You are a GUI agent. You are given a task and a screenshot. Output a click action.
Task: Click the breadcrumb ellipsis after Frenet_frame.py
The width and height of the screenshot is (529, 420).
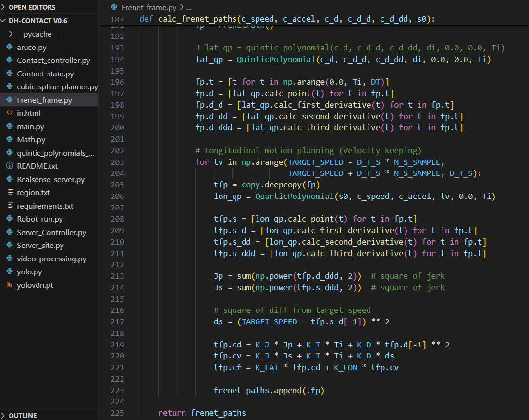pos(188,7)
